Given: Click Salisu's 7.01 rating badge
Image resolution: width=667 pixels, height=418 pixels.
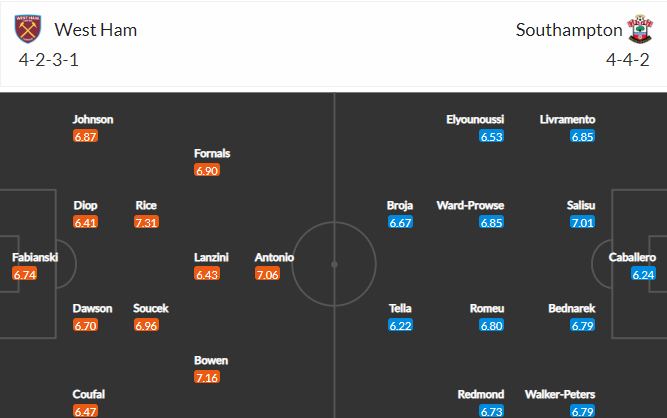Looking at the screenshot, I should pos(582,222).
